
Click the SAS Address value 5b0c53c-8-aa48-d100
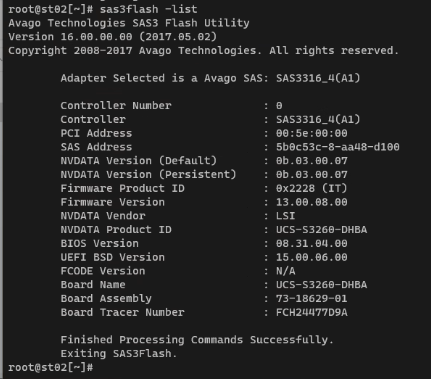click(x=338, y=147)
